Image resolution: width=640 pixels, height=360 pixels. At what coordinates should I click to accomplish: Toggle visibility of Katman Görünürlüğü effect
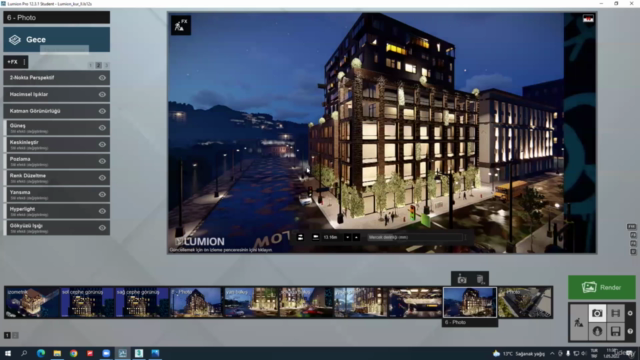pyautogui.click(x=102, y=111)
